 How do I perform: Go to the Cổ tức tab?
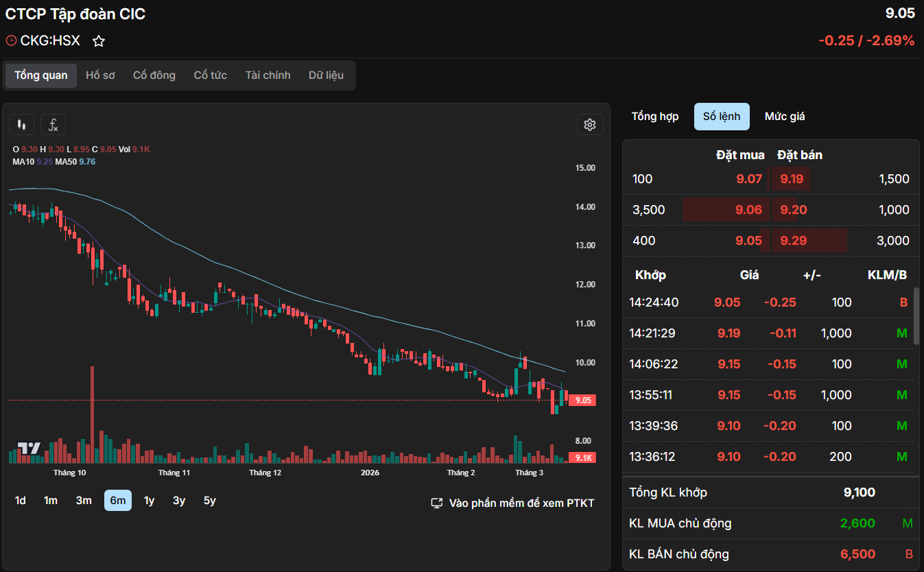click(210, 75)
